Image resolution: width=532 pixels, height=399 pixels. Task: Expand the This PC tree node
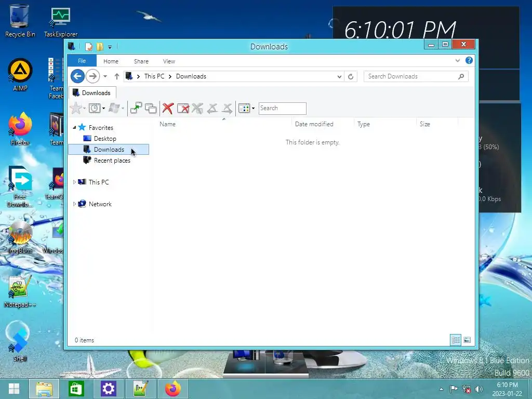click(x=74, y=182)
